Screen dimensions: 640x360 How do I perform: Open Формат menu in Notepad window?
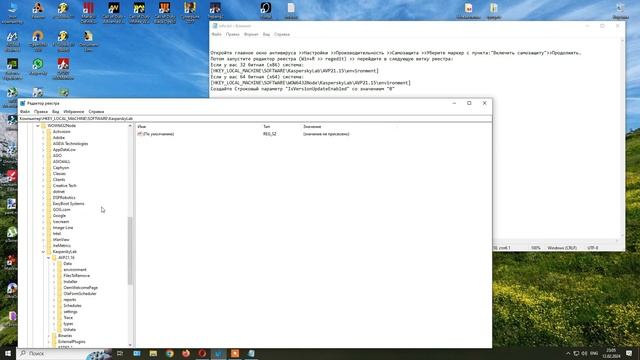point(251,34)
